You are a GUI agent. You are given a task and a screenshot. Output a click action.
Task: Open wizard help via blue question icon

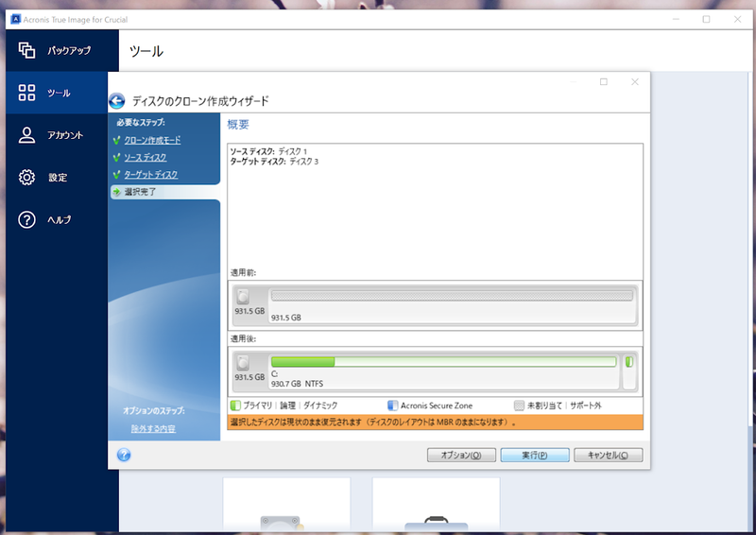click(x=124, y=455)
